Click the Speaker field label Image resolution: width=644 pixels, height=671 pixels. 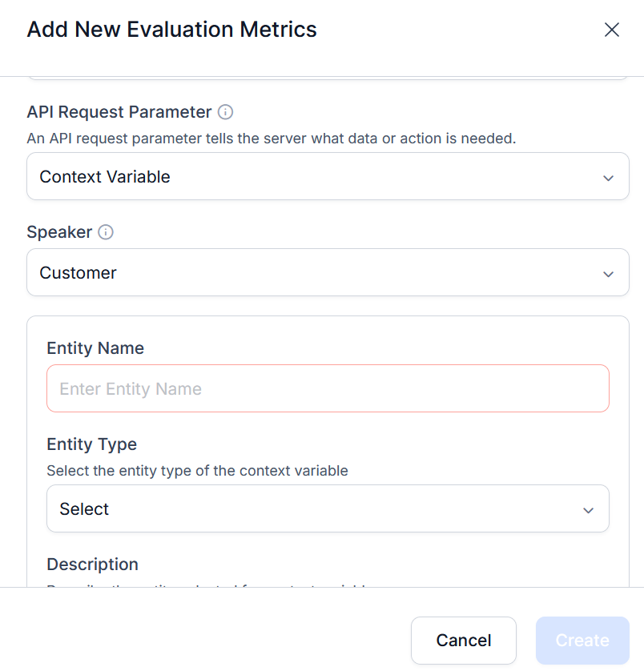(x=59, y=232)
